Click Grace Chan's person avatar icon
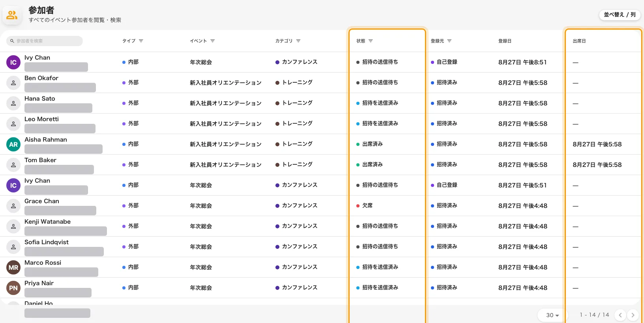The width and height of the screenshot is (644, 323). coord(13,206)
